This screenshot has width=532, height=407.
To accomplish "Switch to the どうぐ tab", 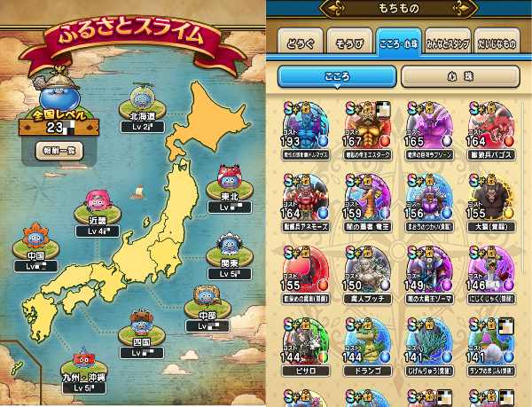I will [x=301, y=42].
